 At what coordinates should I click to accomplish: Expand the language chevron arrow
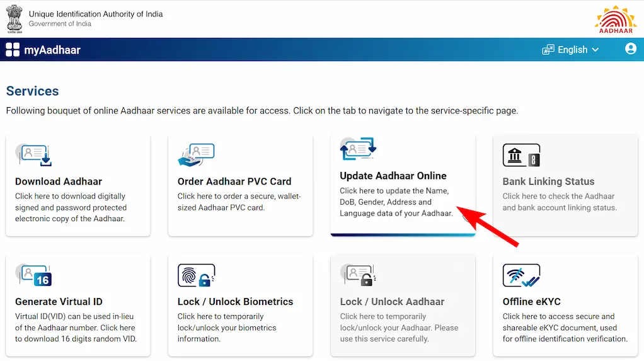pyautogui.click(x=595, y=50)
